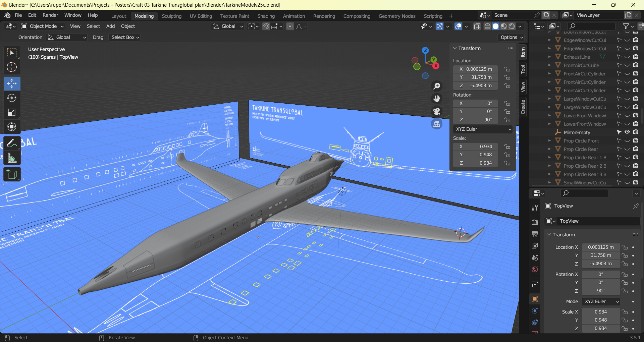The image size is (644, 342).
Task: Switch to Material Preview shading
Action: (x=503, y=26)
